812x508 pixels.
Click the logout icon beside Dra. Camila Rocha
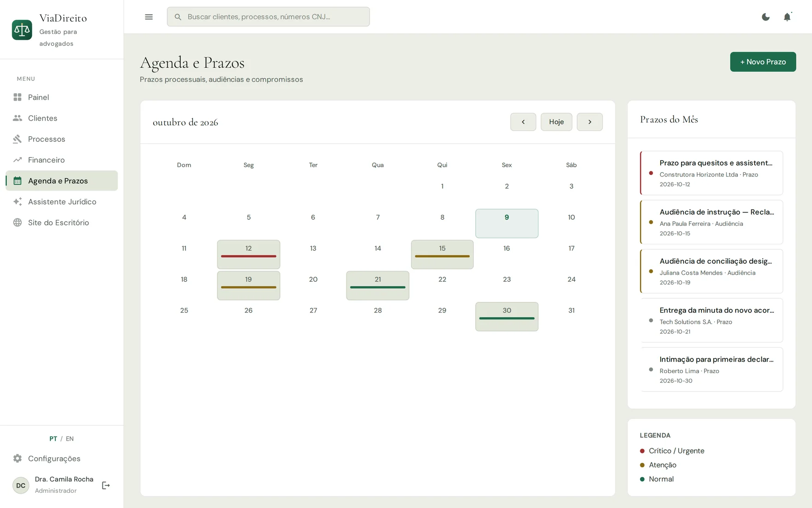point(106,485)
